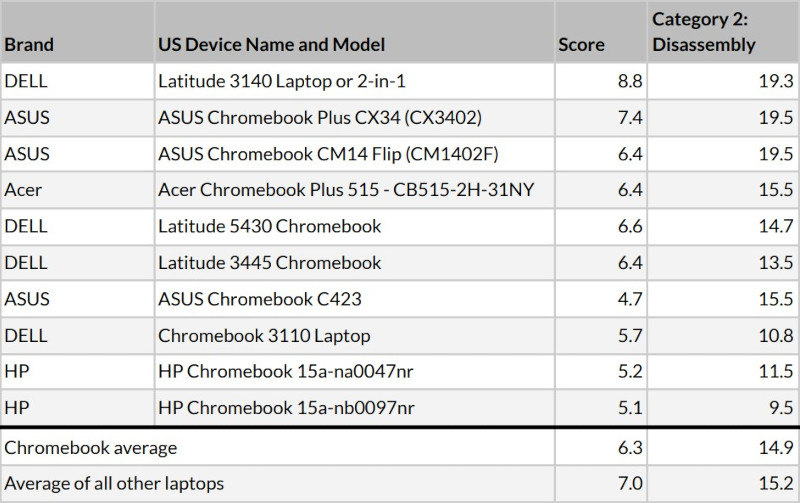The height and width of the screenshot is (503, 800).
Task: Click the US Device Name and Model header
Action: tap(271, 45)
